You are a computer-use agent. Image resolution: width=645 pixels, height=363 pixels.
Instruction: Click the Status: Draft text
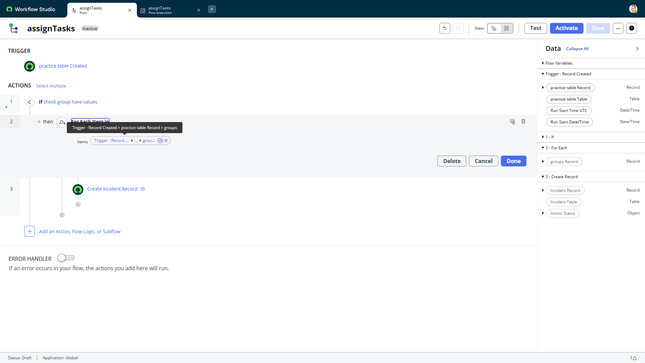[19, 358]
